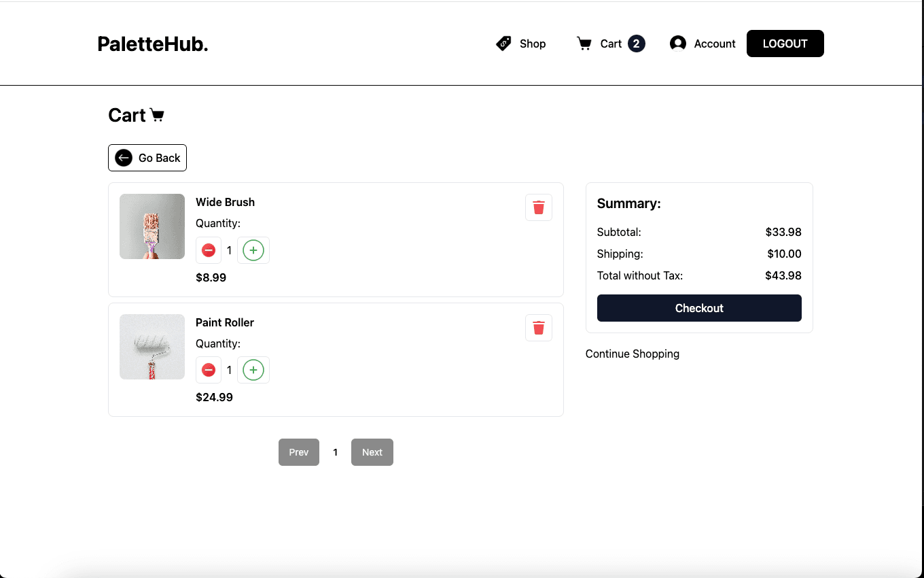Click the Shop price tag icon
This screenshot has width=924, height=578.
[503, 44]
